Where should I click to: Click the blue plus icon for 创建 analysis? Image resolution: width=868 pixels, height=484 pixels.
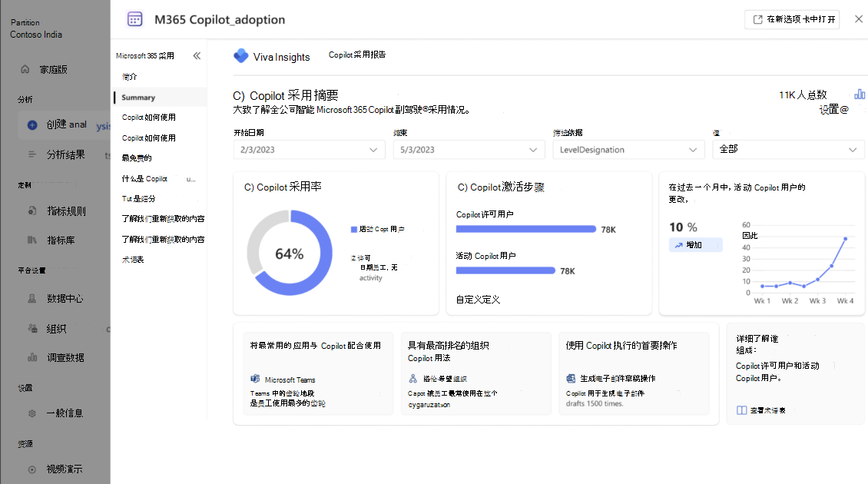pyautogui.click(x=32, y=124)
